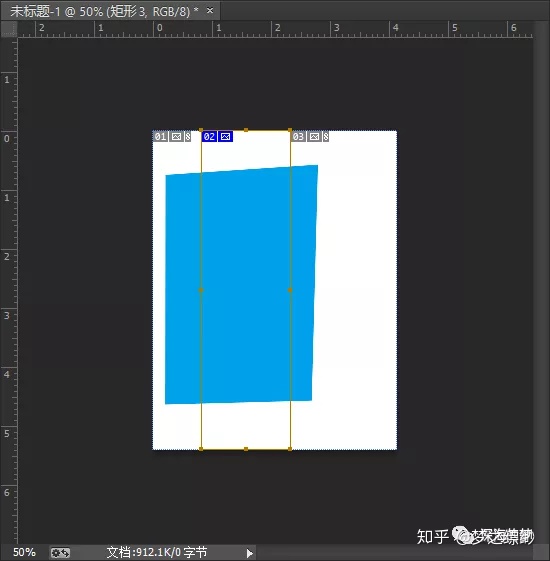This screenshot has width=550, height=561.
Task: Click the 文档:912.1K/0 字节 status text
Action: tap(157, 552)
